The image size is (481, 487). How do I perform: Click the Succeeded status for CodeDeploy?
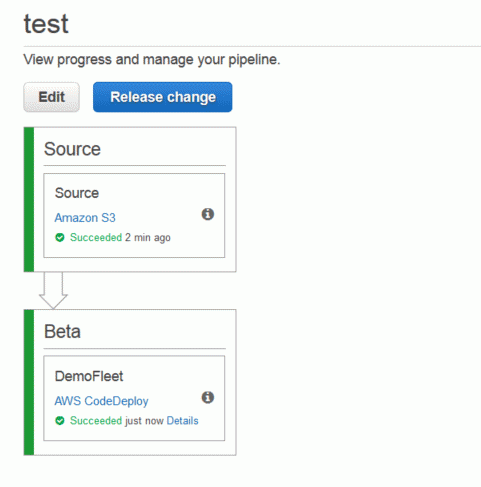[96, 421]
